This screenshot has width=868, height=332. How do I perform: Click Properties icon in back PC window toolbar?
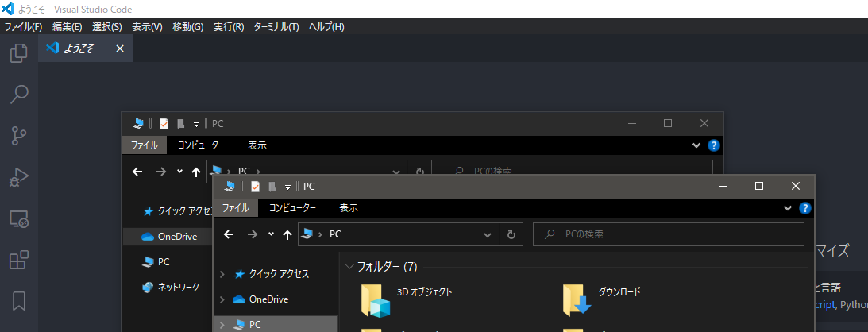click(x=164, y=124)
